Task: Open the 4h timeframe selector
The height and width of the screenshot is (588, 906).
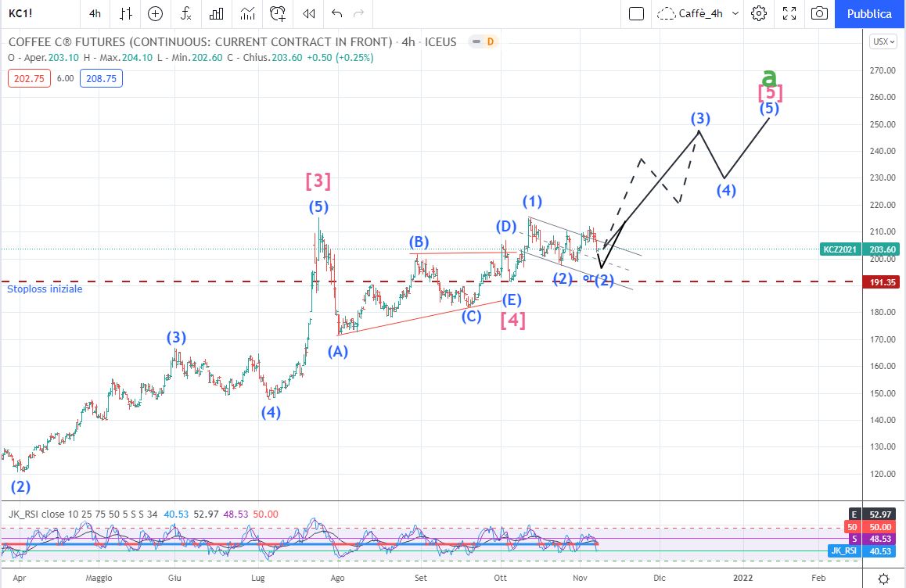Action: click(x=95, y=13)
